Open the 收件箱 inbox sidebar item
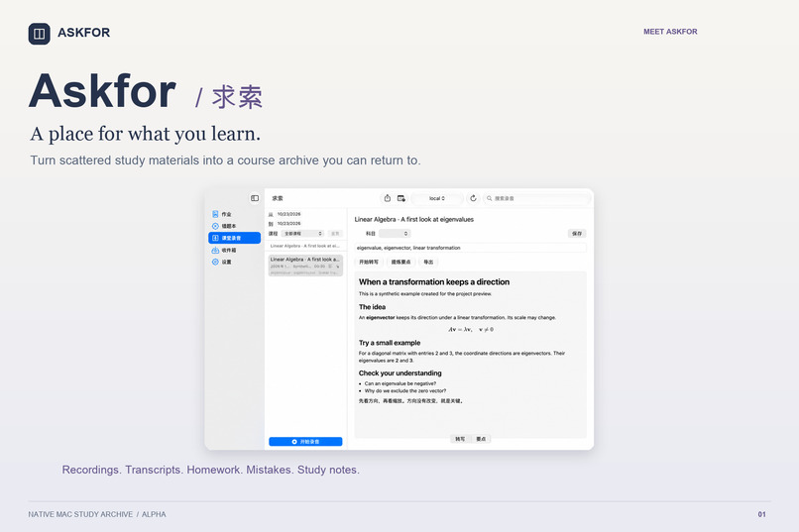 point(234,250)
